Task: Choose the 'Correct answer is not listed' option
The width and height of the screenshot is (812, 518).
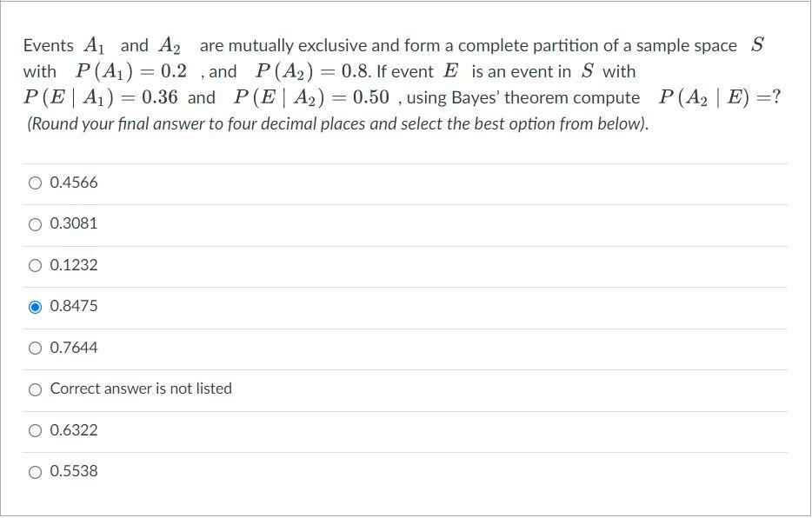Action: point(35,388)
